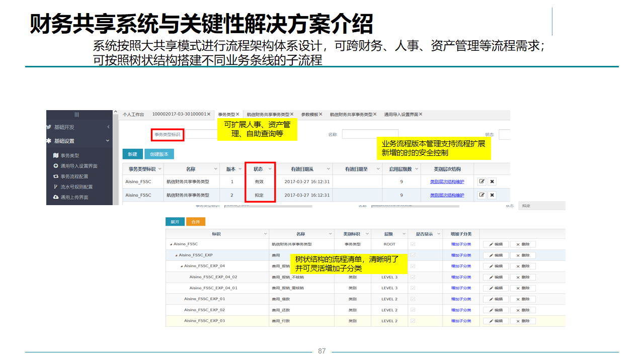Open the 版本 column header dropdown
Screen dimensions: 644x362
click(240, 169)
